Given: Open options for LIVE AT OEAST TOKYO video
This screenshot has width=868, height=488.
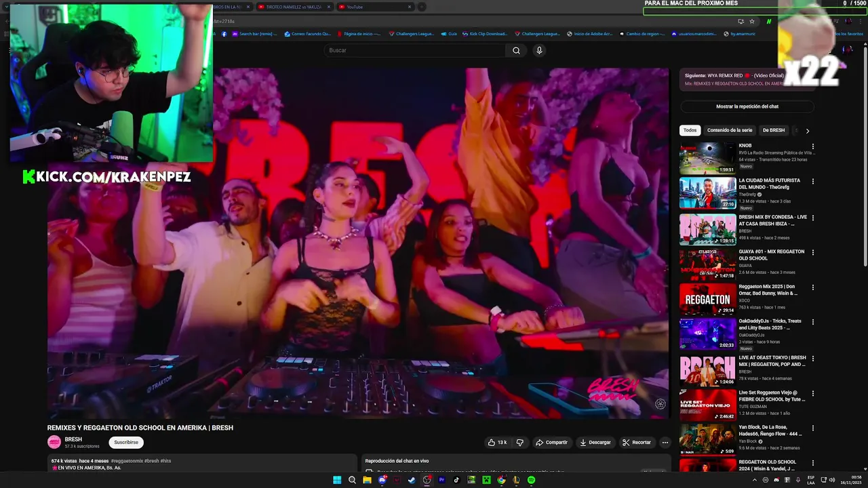Looking at the screenshot, I should pyautogui.click(x=813, y=359).
